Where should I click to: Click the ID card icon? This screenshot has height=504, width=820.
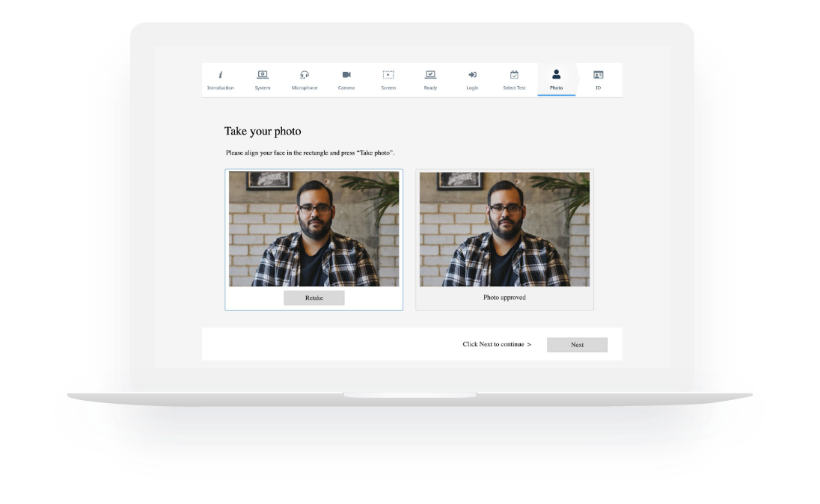[598, 75]
